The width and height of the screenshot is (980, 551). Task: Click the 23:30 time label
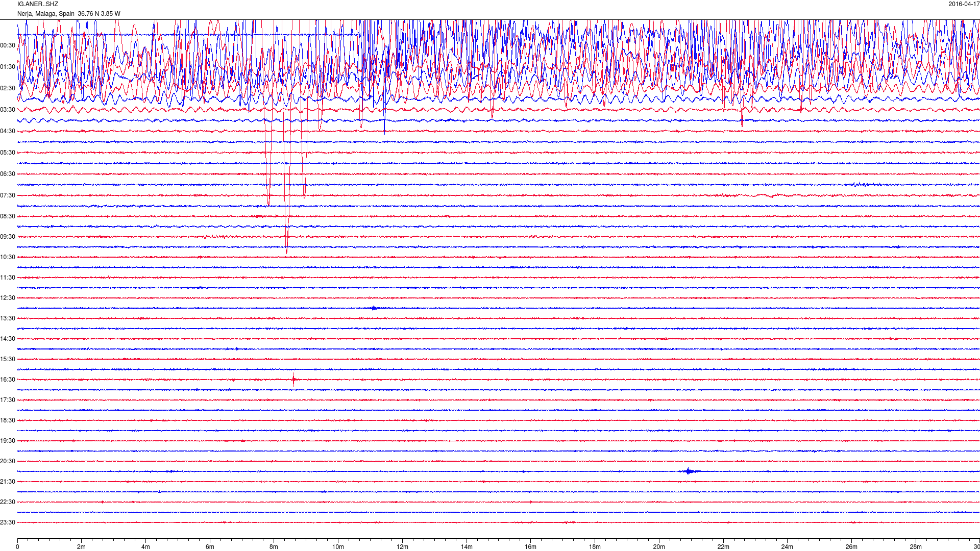coord(8,522)
